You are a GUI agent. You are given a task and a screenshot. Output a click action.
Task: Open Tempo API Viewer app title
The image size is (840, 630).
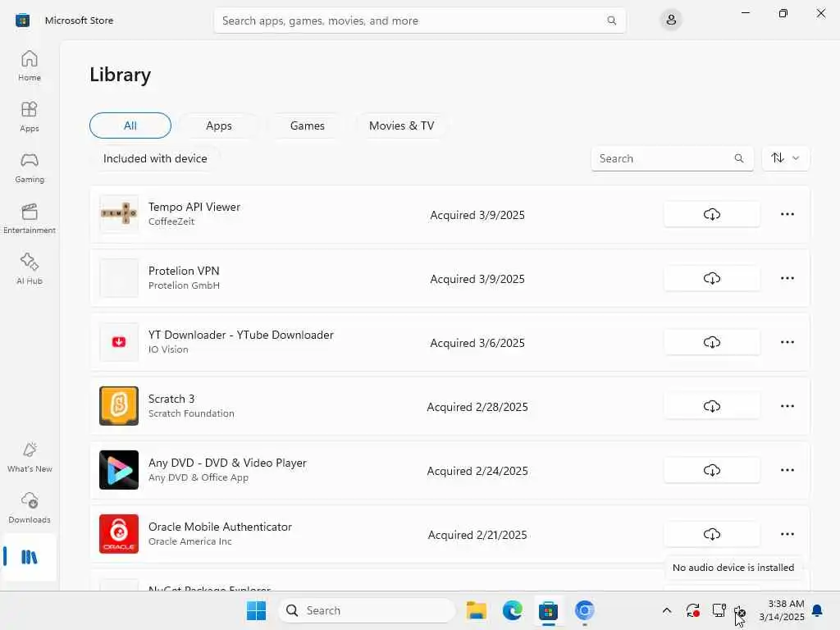(194, 207)
